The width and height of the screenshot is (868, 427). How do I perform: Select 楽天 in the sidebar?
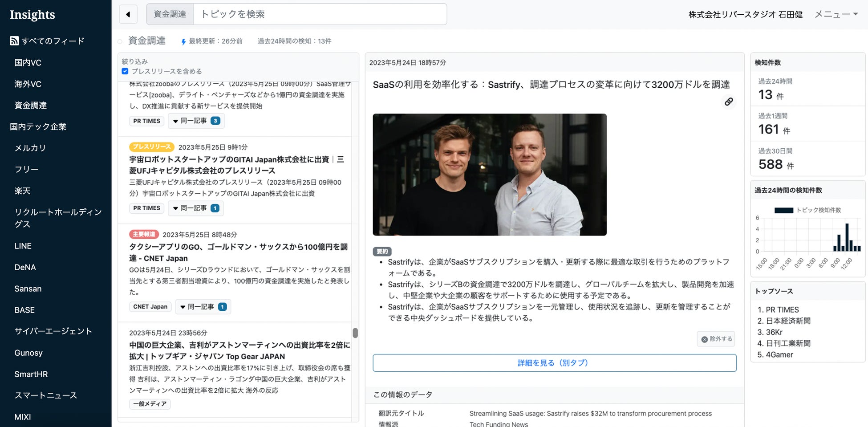pyautogui.click(x=23, y=191)
